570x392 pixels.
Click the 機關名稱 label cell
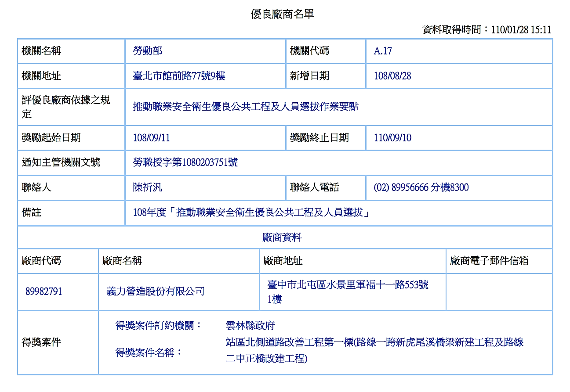pyautogui.click(x=71, y=51)
